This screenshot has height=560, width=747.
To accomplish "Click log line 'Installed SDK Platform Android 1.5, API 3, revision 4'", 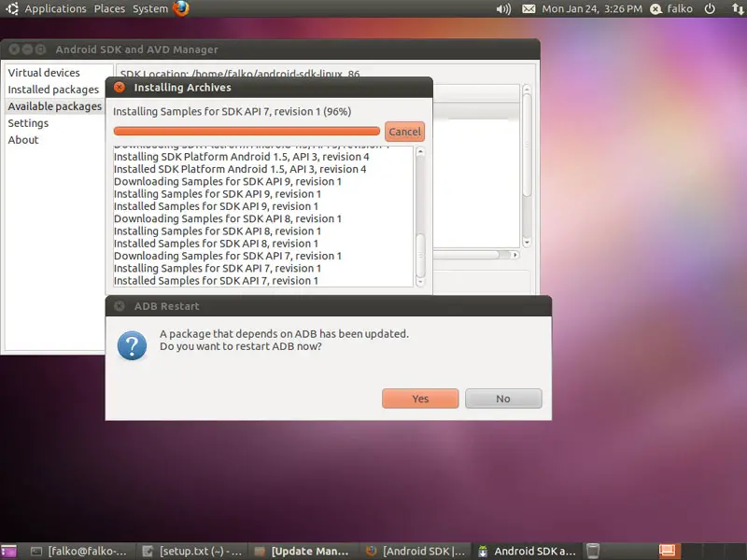I will 240,169.
